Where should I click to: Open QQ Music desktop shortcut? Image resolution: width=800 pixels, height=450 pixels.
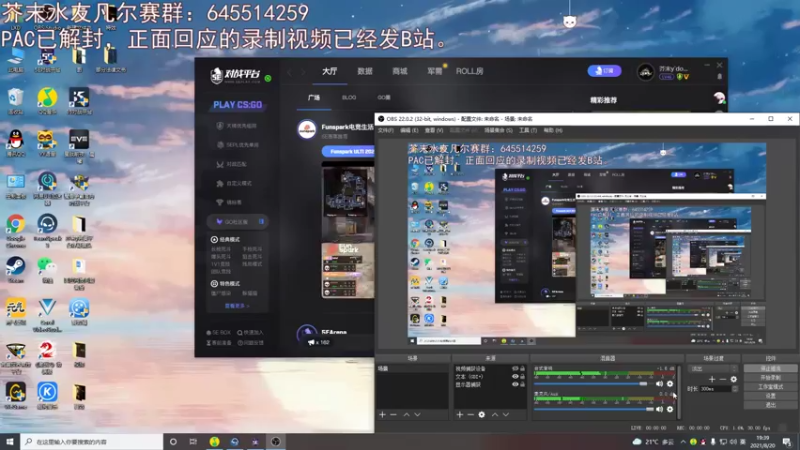point(47,101)
